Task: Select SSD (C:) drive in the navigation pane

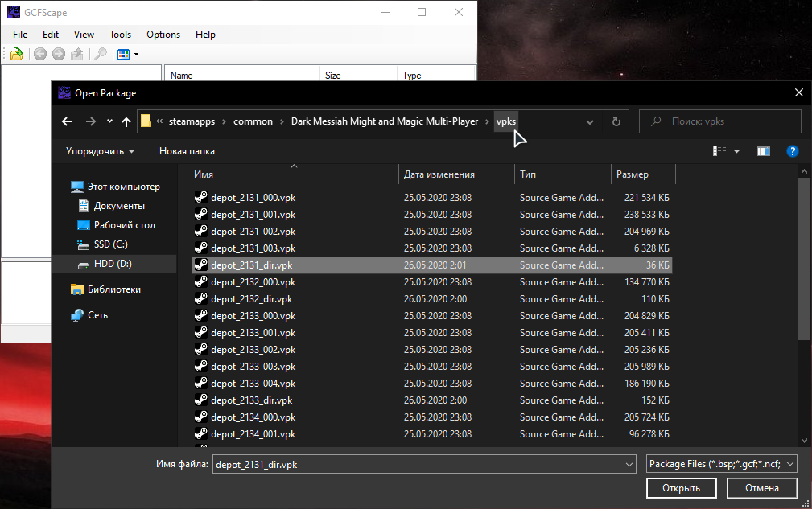Action: [102, 244]
